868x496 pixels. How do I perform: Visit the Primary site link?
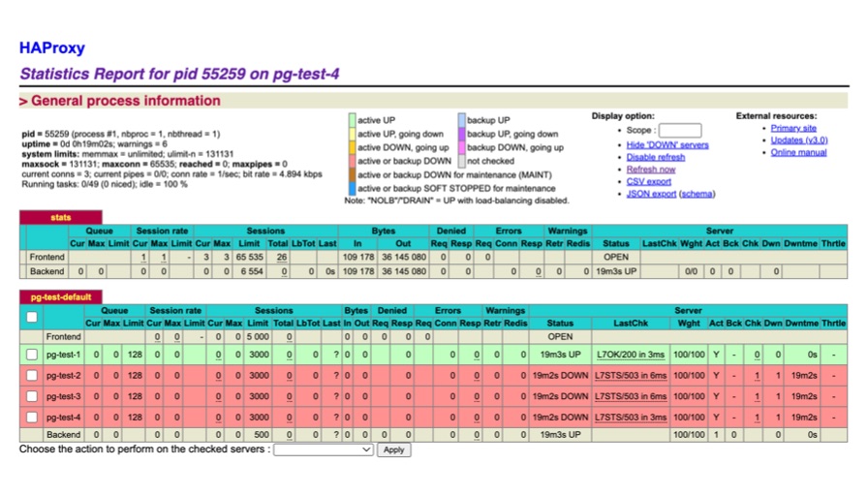793,128
